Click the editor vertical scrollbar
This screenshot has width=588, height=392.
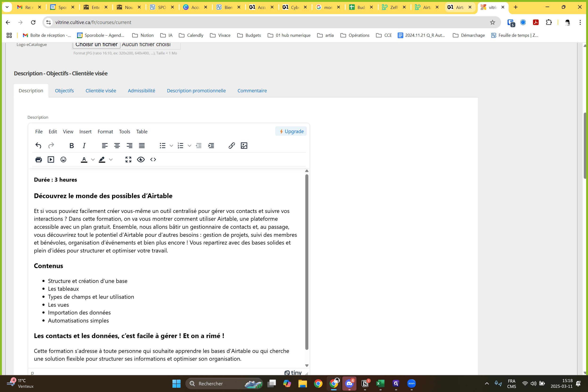(x=307, y=262)
